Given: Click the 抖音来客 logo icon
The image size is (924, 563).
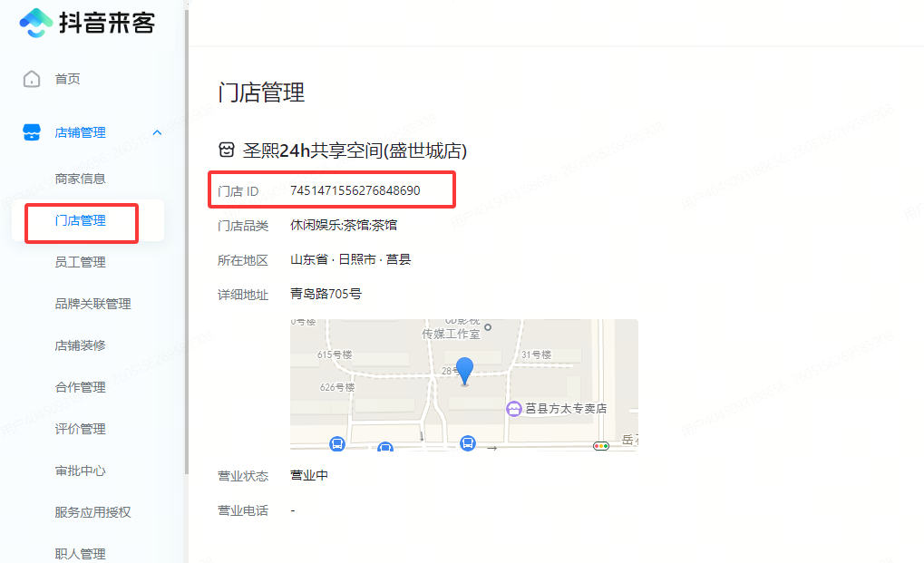Looking at the screenshot, I should pyautogui.click(x=36, y=23).
